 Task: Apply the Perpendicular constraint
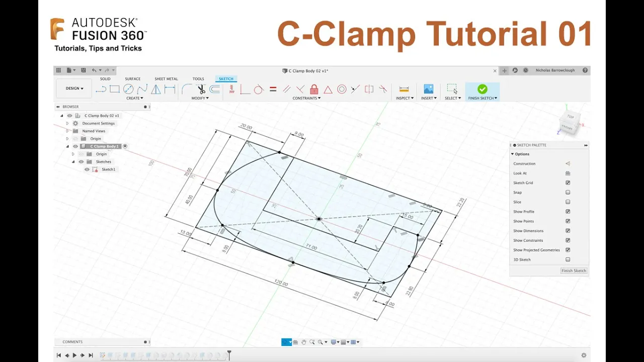pyautogui.click(x=300, y=89)
